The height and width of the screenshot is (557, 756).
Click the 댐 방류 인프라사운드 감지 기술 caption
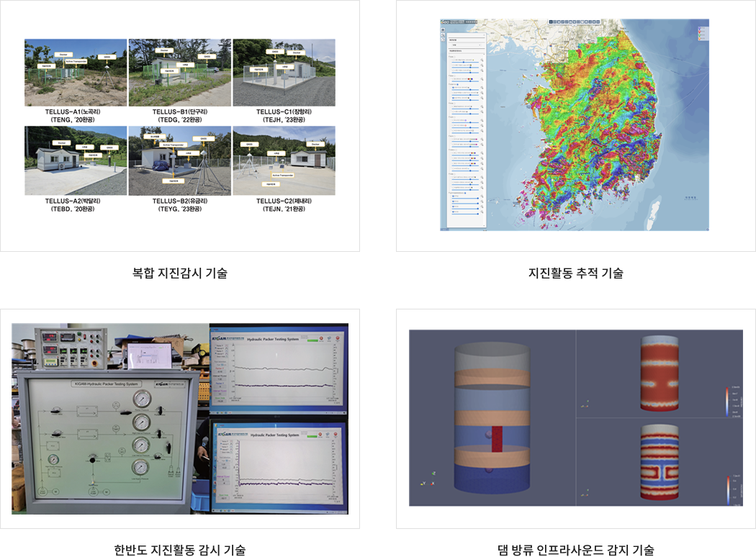point(576,551)
